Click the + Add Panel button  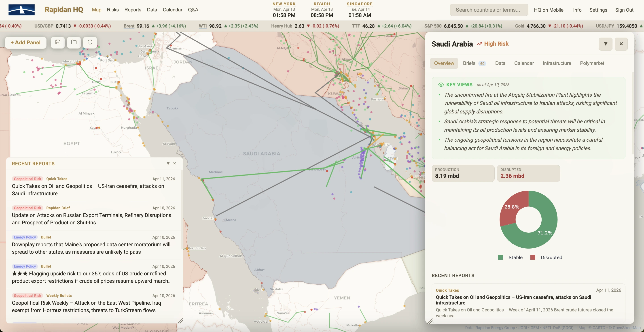click(25, 43)
